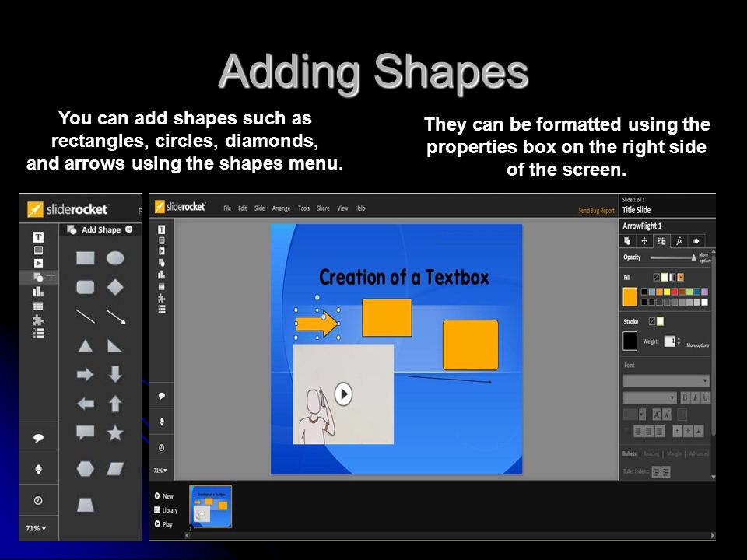Screen dimensions: 747x560
Task: Switch to the arrow actions properties tab
Action: click(x=696, y=241)
